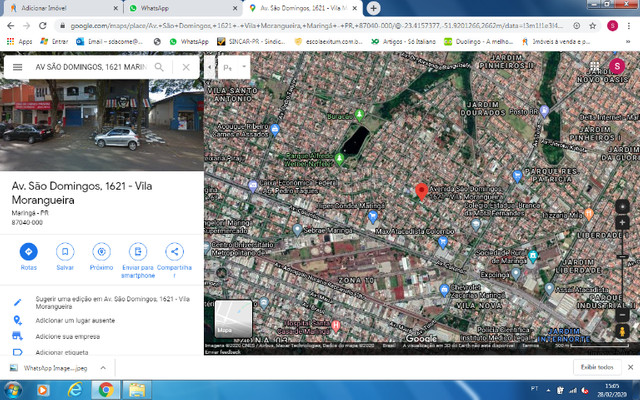Click the red location pin on map

coord(421,192)
